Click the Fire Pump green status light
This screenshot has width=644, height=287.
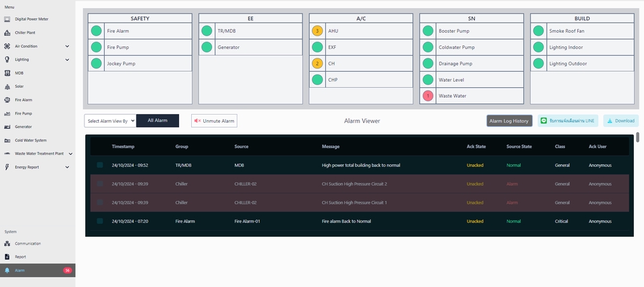tap(96, 47)
